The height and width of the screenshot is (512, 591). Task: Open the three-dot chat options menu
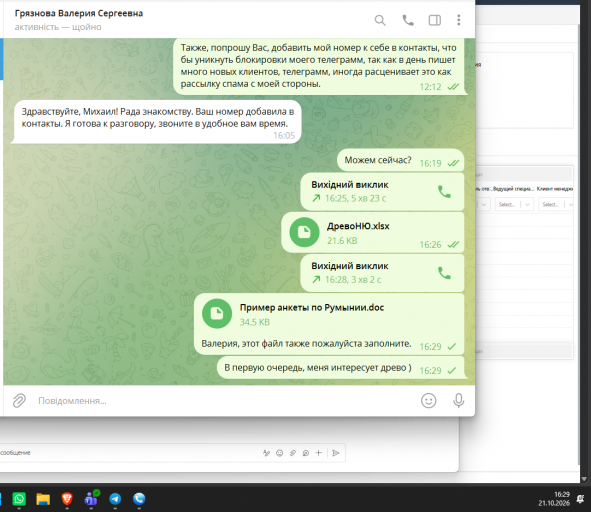tap(458, 20)
